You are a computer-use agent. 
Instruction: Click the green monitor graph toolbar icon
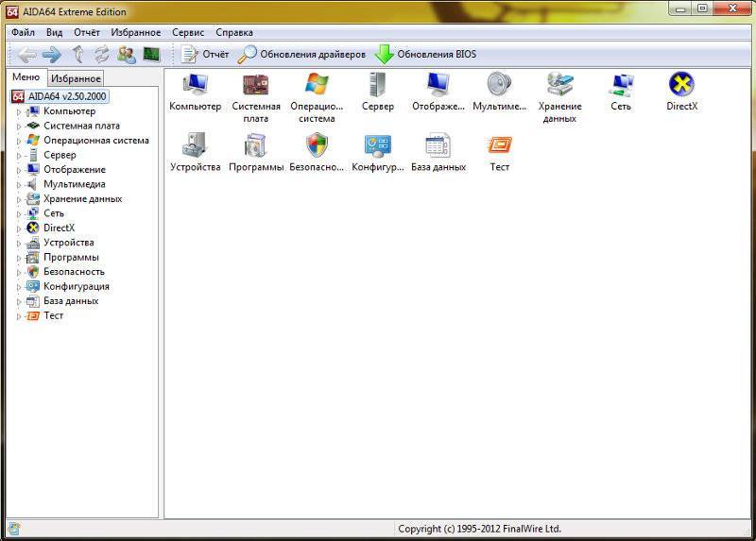tap(151, 54)
